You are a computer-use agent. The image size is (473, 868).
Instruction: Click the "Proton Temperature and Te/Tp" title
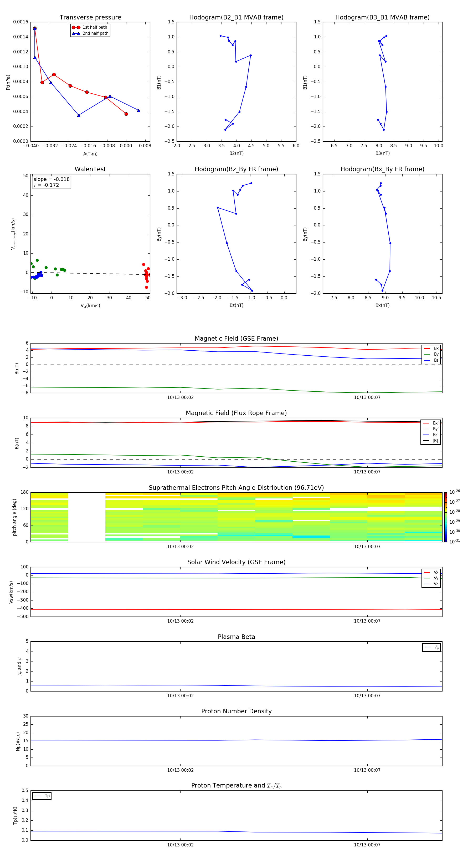(x=236, y=786)
